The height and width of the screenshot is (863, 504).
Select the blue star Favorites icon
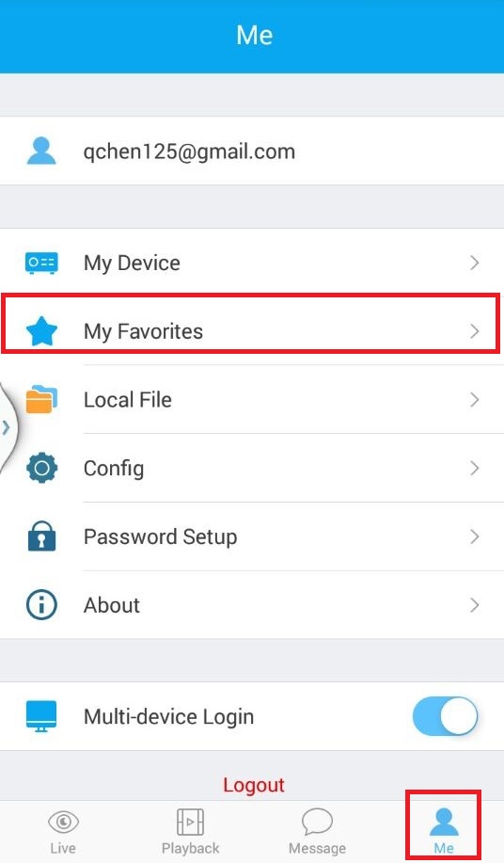(x=41, y=331)
